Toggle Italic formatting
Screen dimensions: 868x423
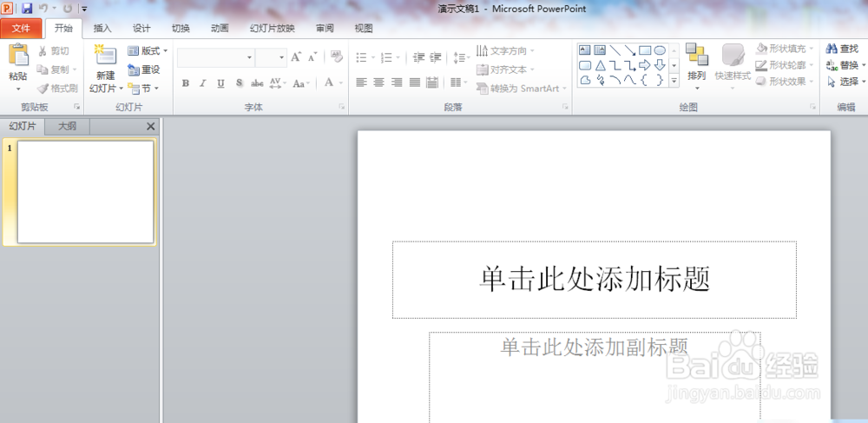(203, 83)
